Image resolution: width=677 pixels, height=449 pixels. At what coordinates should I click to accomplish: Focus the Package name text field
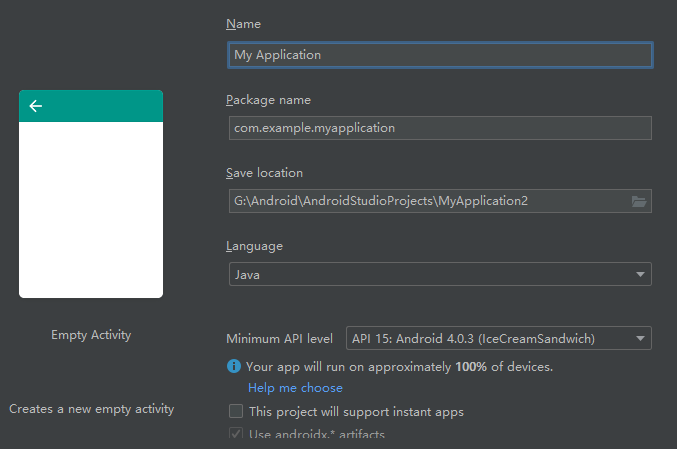pyautogui.click(x=439, y=128)
